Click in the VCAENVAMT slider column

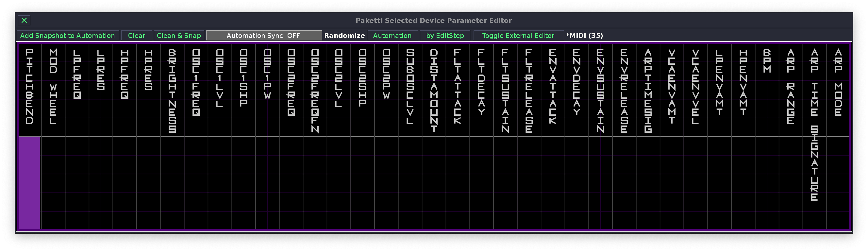pos(672,183)
